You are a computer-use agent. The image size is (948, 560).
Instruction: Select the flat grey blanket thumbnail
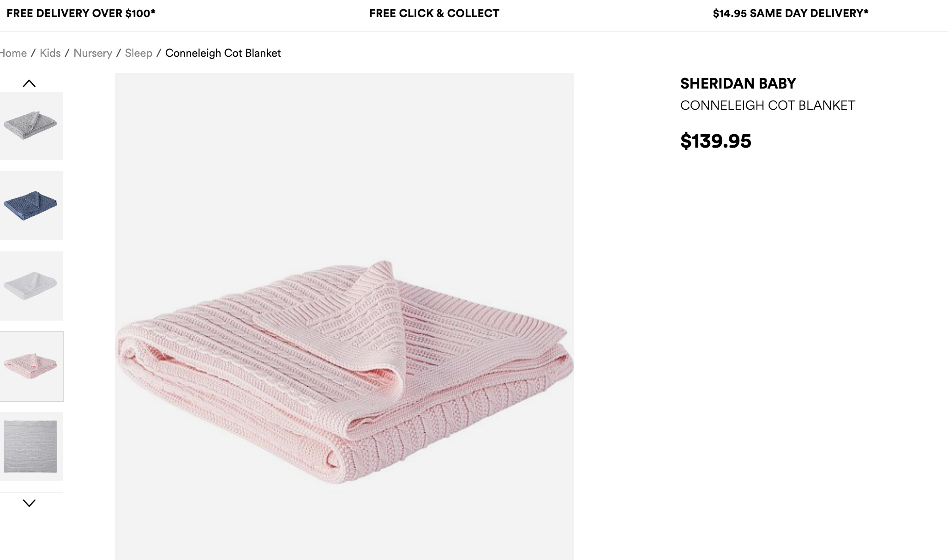30,446
